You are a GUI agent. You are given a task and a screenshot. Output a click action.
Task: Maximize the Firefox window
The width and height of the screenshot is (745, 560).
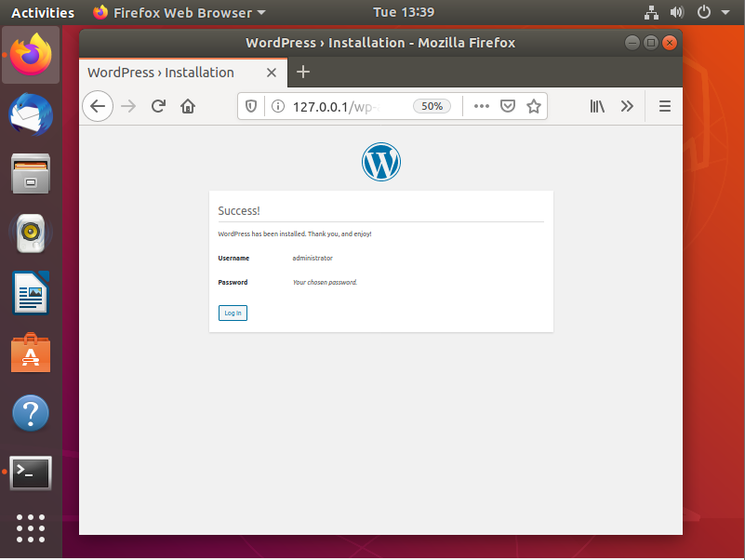point(651,43)
